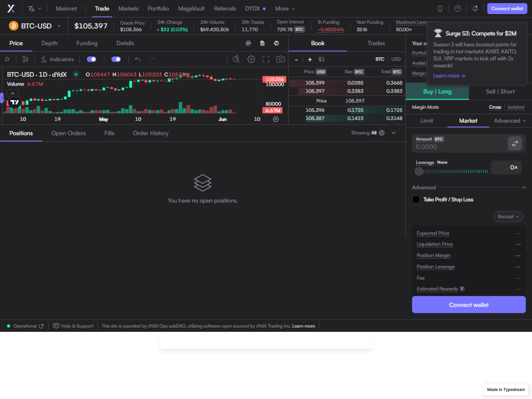
Task: Open Learn more in Surge S3 banner
Action: click(449, 76)
